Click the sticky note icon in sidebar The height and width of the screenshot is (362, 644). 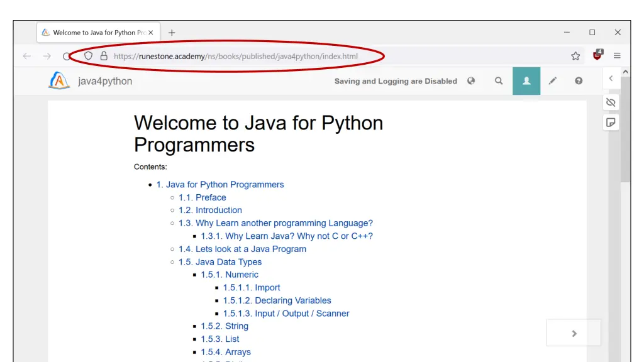pyautogui.click(x=611, y=122)
